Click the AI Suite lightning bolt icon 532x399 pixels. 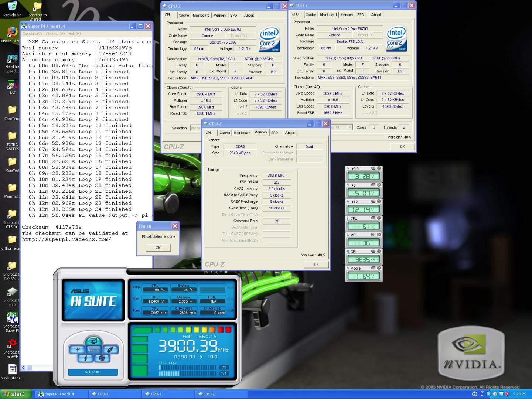click(x=86, y=358)
